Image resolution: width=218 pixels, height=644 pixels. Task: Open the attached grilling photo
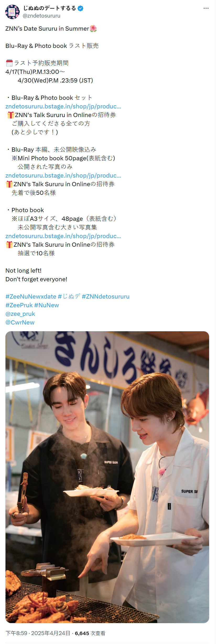(107, 477)
